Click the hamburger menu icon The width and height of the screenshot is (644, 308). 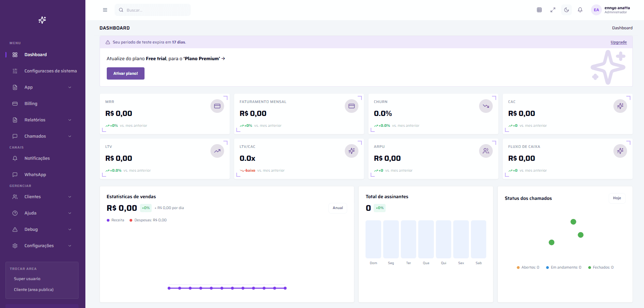[x=105, y=10]
